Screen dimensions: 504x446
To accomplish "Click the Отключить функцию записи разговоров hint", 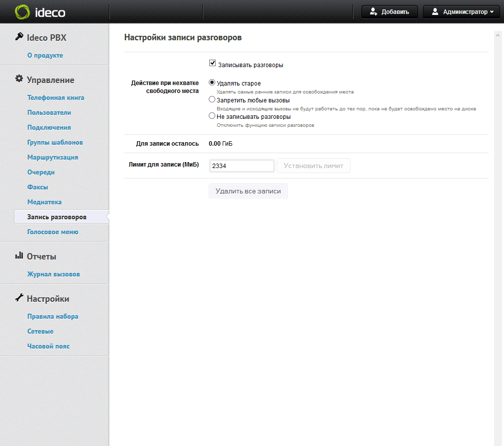I will (x=265, y=125).
